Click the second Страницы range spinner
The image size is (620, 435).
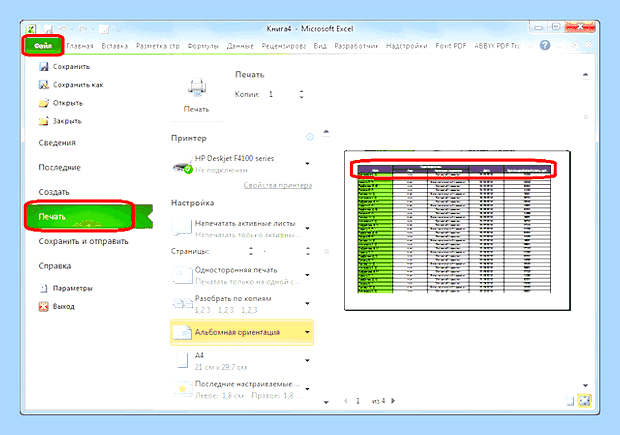(x=308, y=251)
